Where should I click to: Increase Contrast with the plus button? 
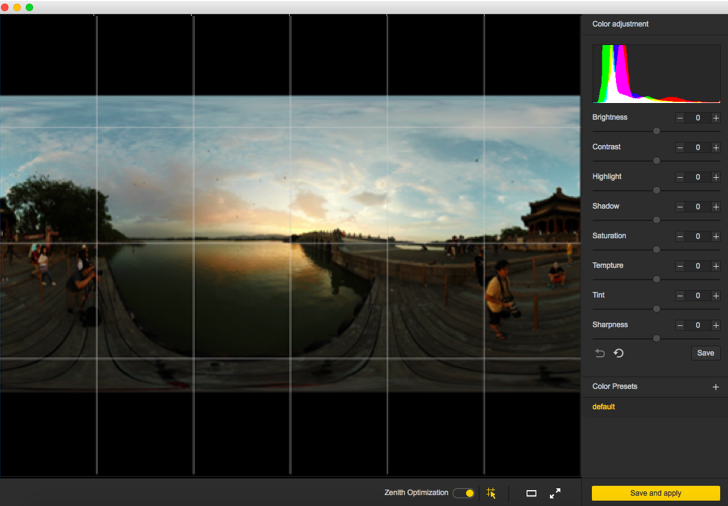pos(715,148)
